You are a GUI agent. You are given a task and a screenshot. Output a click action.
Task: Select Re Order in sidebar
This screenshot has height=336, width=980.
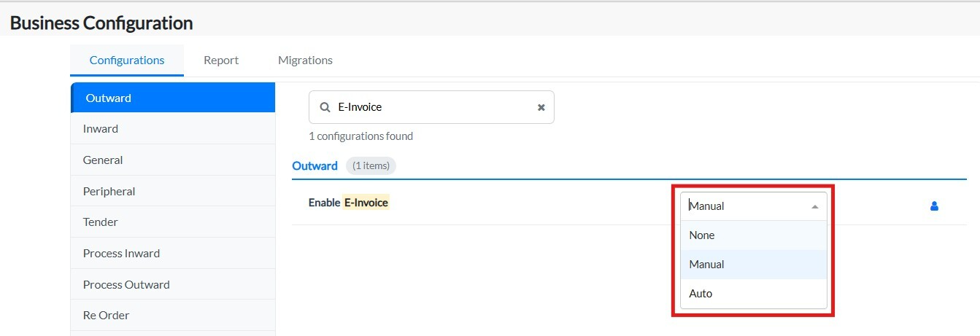click(x=106, y=316)
